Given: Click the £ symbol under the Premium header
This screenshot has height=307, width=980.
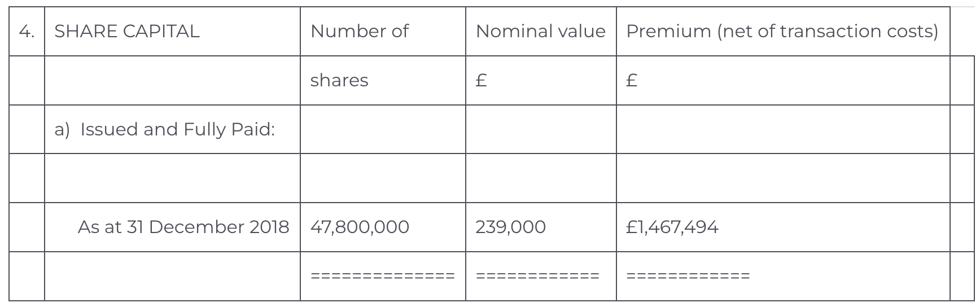Looking at the screenshot, I should (632, 80).
